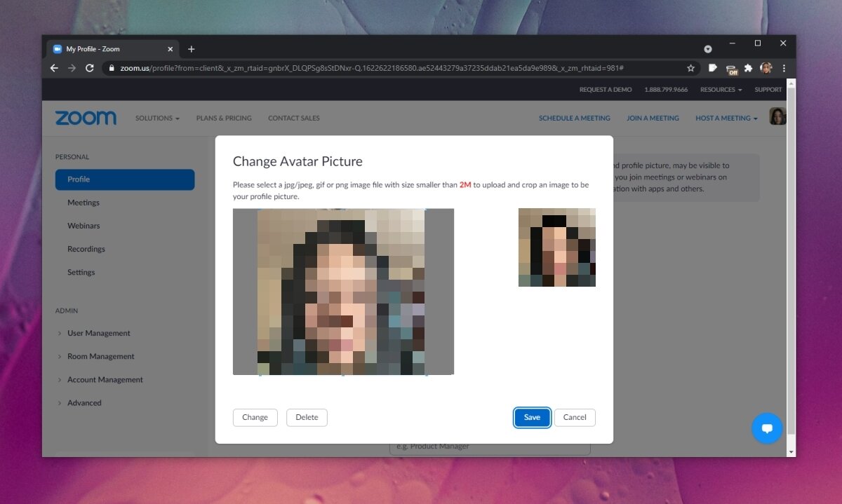Screen dimensions: 842x504
Task: Click the Change button to pick another image
Action: point(255,417)
